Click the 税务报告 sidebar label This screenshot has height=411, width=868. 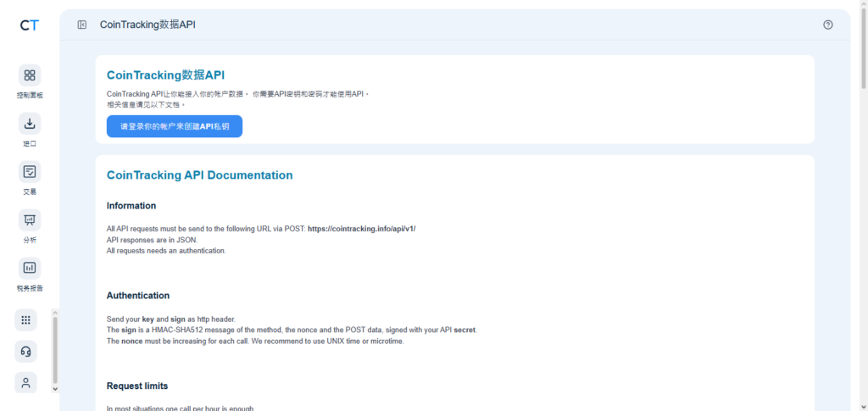click(x=30, y=288)
